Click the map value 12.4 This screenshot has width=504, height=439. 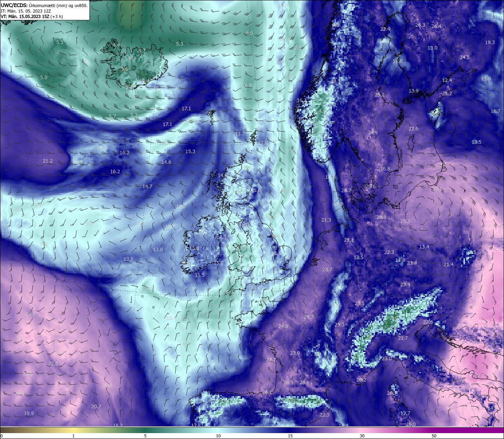[447, 80]
